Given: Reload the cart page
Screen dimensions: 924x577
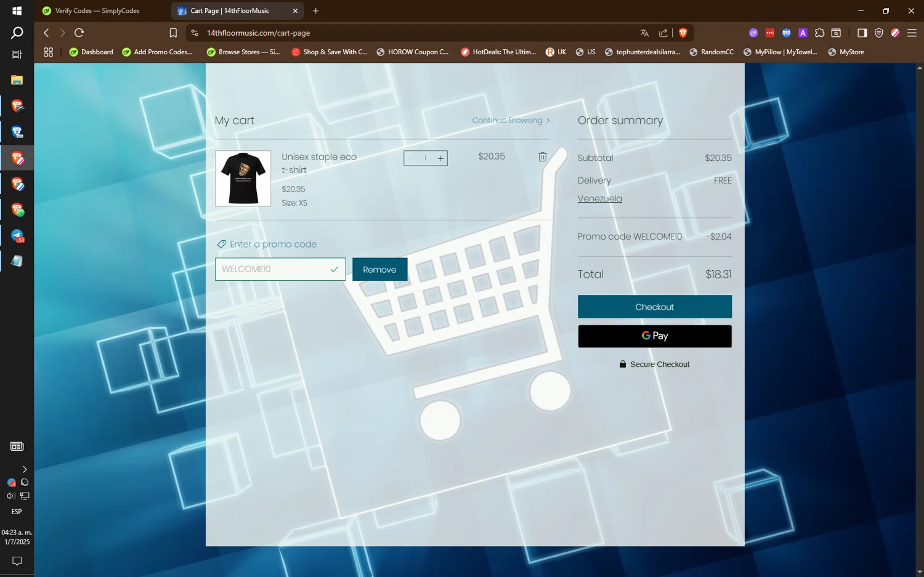Looking at the screenshot, I should coord(79,33).
